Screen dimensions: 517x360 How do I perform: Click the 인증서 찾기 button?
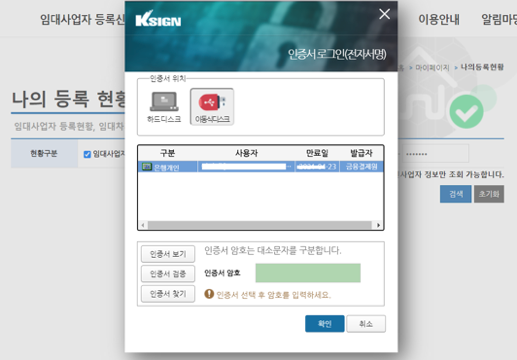tap(168, 294)
